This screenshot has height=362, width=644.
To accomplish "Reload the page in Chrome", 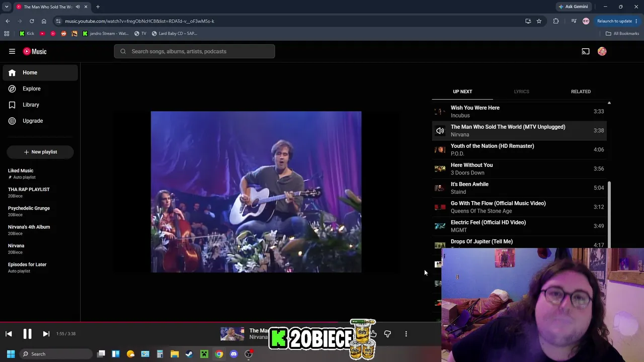I will click(32, 21).
